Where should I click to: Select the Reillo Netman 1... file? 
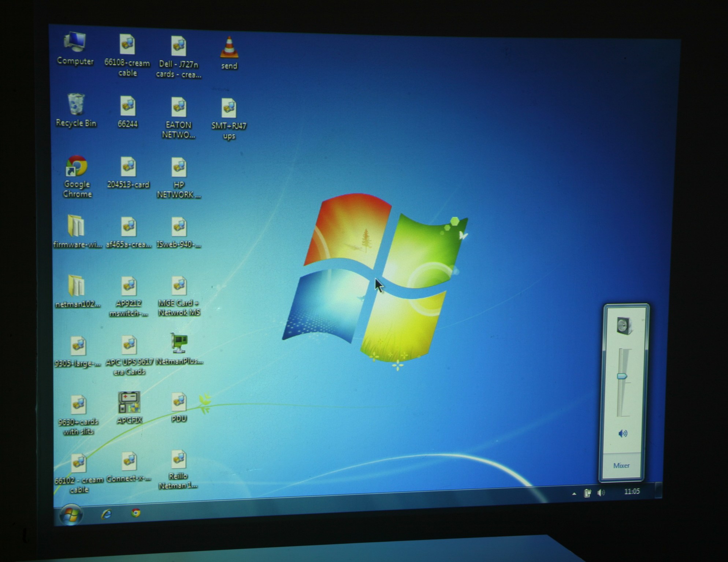pyautogui.click(x=178, y=470)
